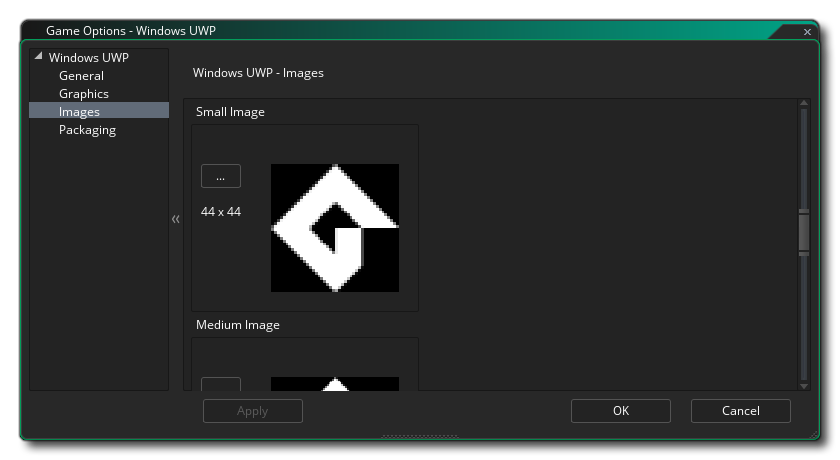Image resolution: width=840 pixels, height=460 pixels.
Task: Click the Windows UWP - Images title
Action: 258,73
